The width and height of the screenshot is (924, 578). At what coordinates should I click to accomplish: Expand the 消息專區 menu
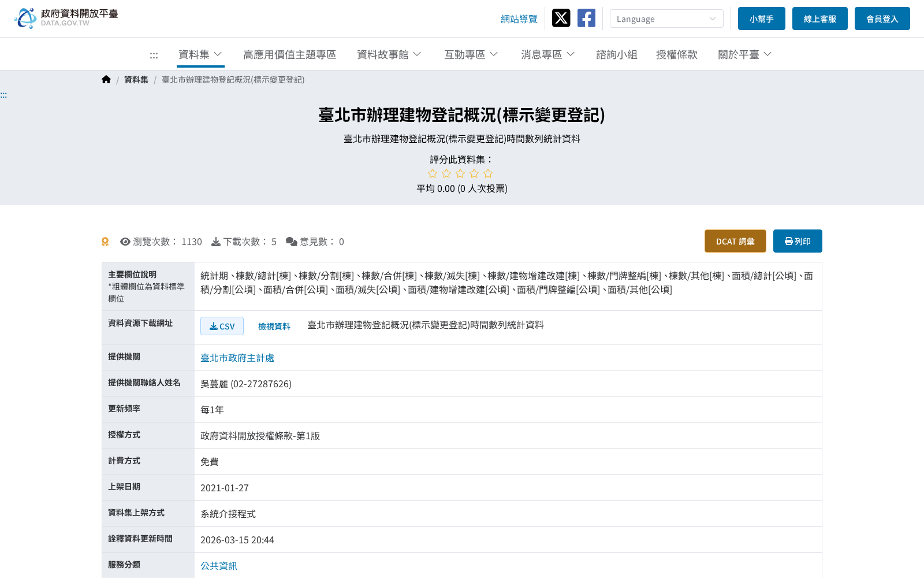tap(548, 54)
